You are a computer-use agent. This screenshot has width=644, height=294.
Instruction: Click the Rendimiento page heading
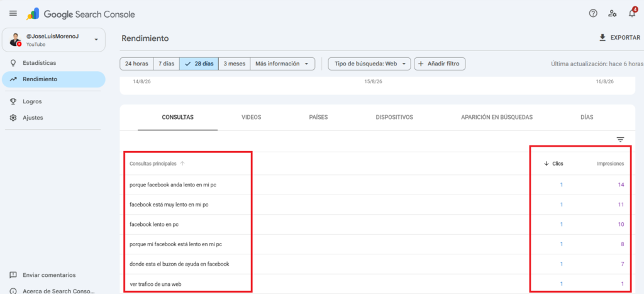(145, 38)
